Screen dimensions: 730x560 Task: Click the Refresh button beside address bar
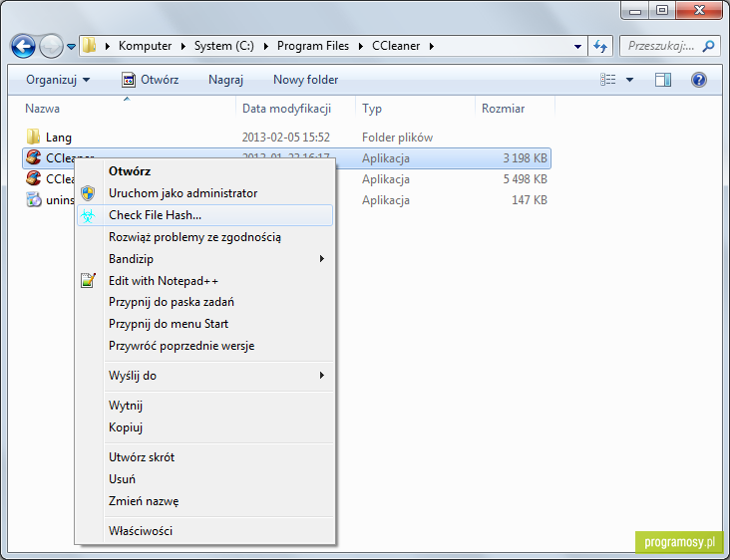click(600, 46)
